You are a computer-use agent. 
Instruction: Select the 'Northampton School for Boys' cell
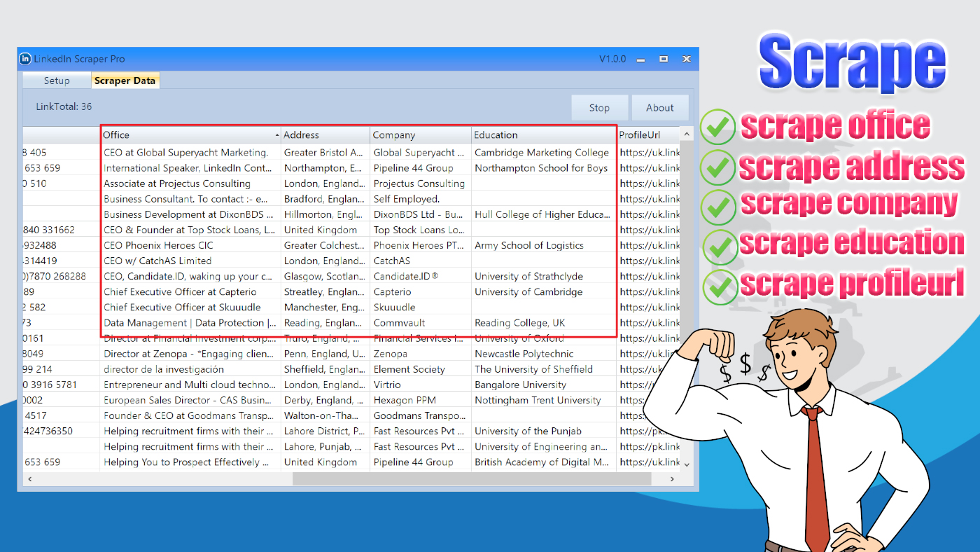544,168
